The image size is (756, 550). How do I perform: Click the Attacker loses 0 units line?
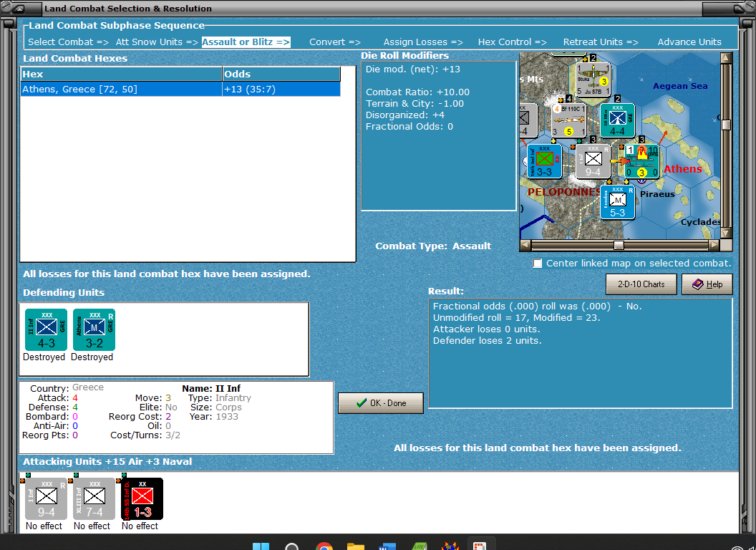[487, 329]
